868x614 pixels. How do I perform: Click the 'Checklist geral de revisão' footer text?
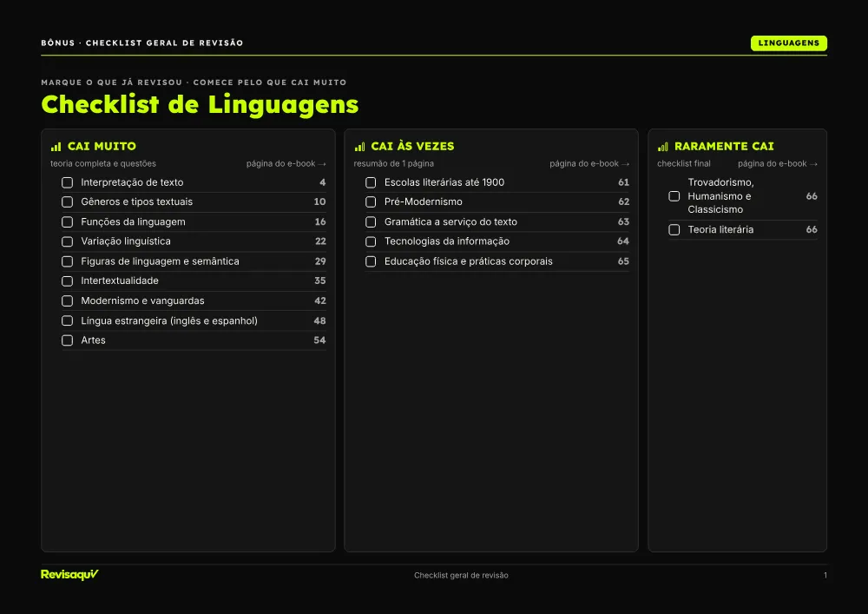[461, 575]
